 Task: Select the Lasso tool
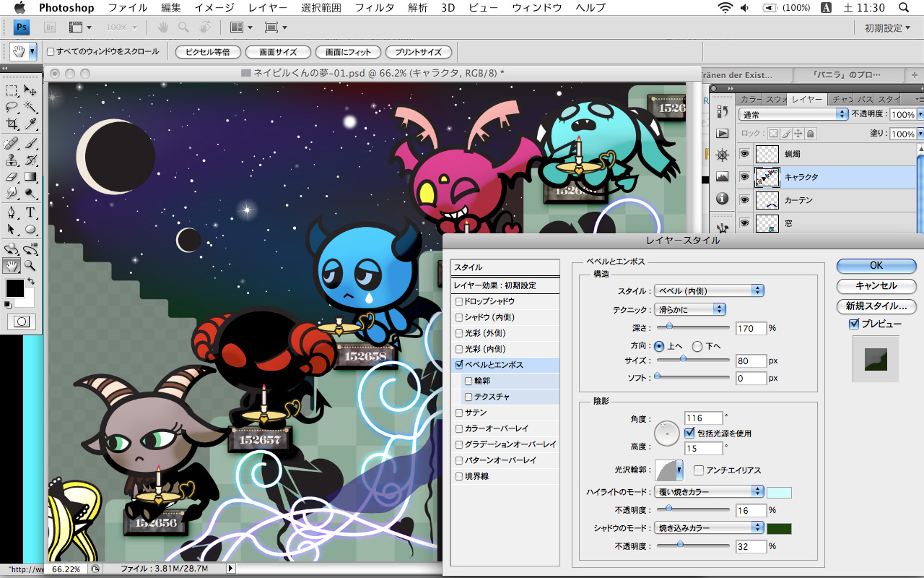pyautogui.click(x=12, y=108)
